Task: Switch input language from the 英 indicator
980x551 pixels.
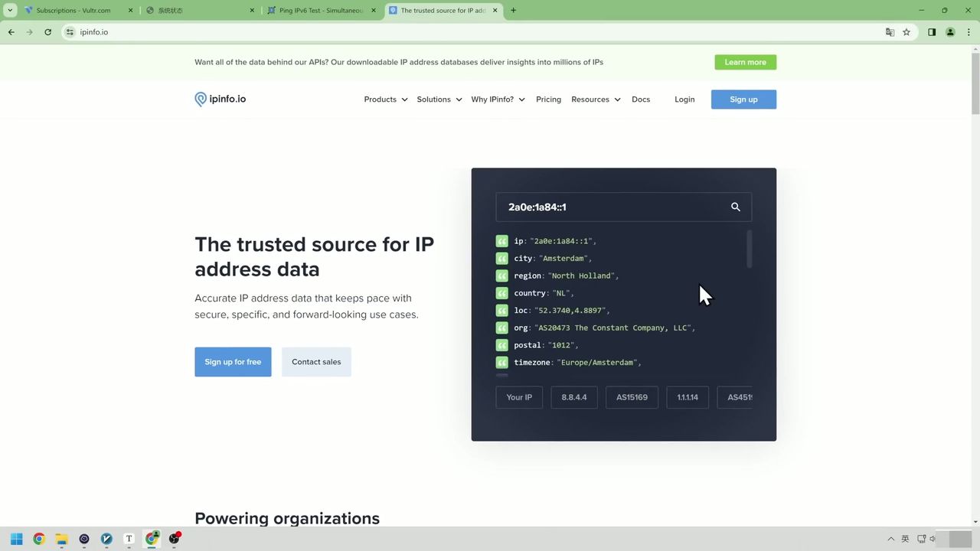Action: [905, 538]
